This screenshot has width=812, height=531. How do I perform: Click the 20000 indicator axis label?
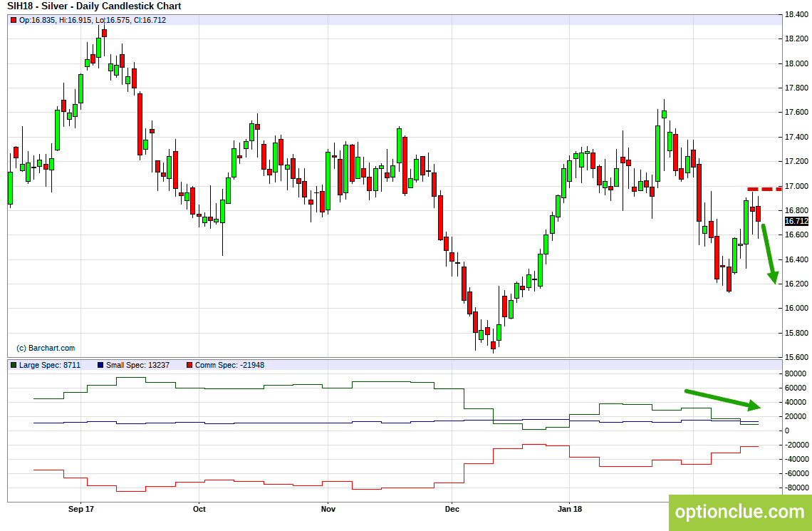click(x=795, y=416)
